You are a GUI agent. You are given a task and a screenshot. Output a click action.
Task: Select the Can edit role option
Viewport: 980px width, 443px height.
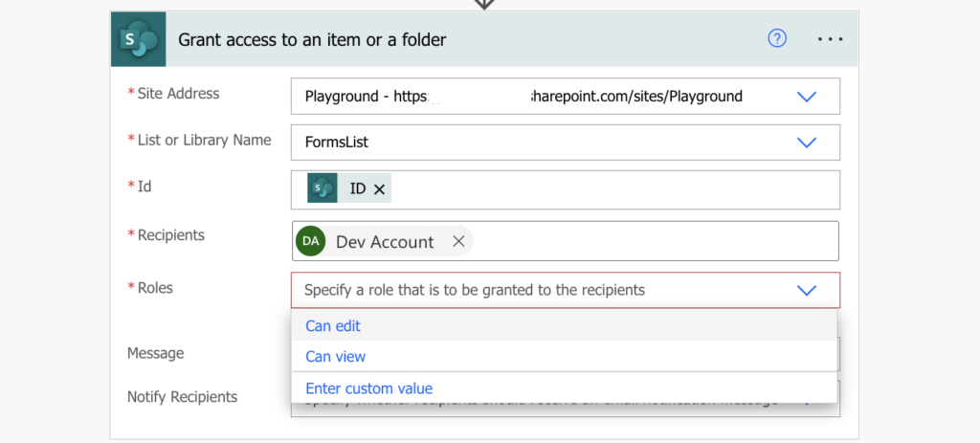coord(565,326)
